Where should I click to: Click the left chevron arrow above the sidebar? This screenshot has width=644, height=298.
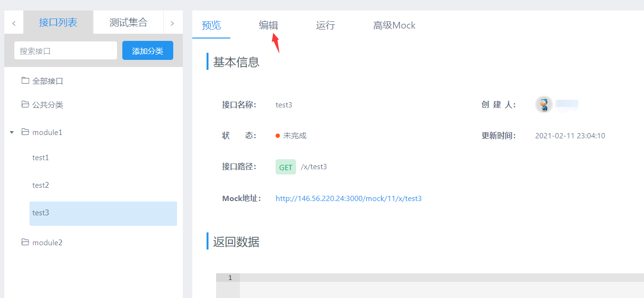coord(13,22)
